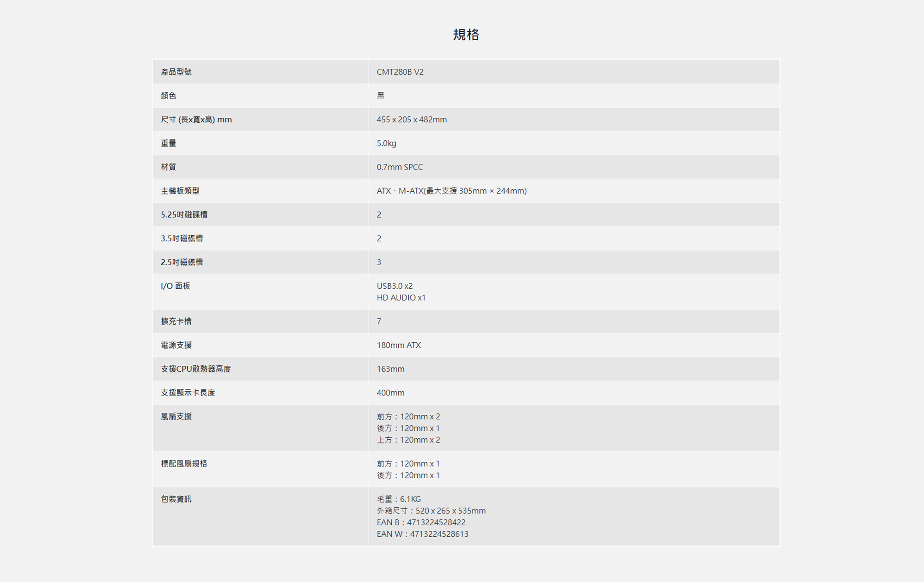This screenshot has height=582, width=924.
Task: Click the I/O 面板 label
Action: (x=176, y=286)
